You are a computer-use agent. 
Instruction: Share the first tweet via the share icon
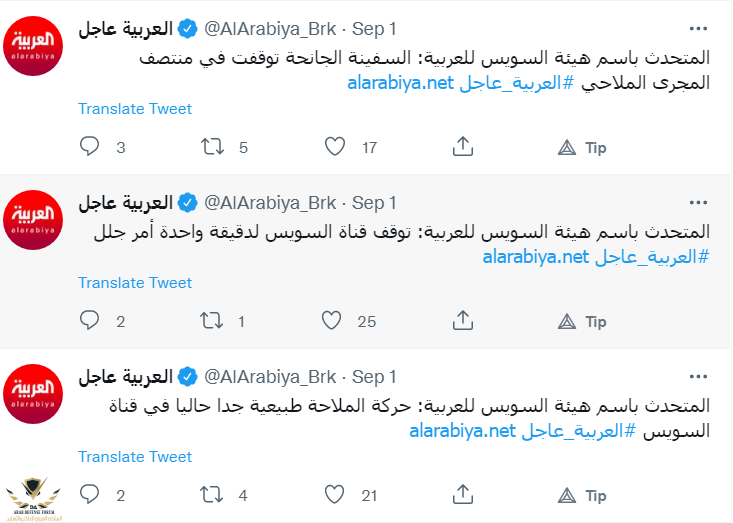pos(463,146)
